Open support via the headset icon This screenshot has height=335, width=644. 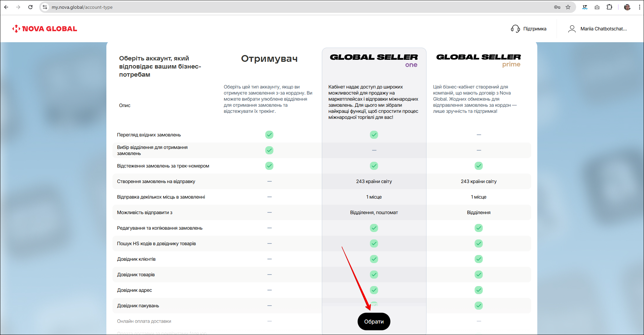[515, 29]
